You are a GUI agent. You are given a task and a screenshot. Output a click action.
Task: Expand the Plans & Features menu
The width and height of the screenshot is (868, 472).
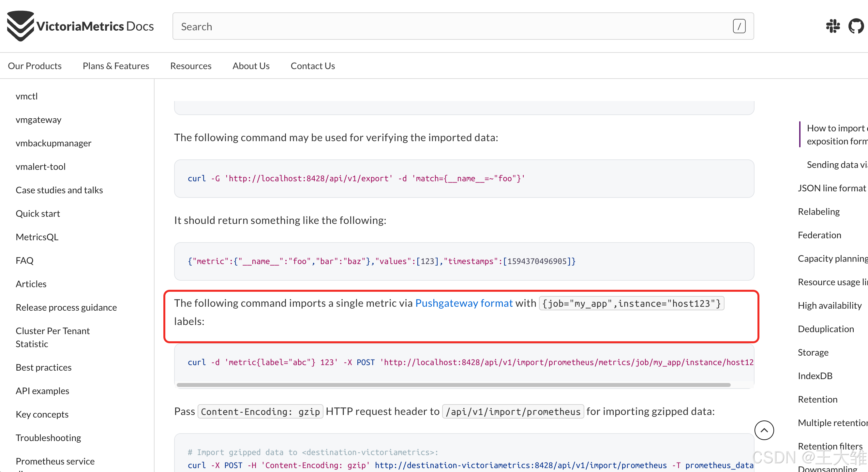coord(116,66)
